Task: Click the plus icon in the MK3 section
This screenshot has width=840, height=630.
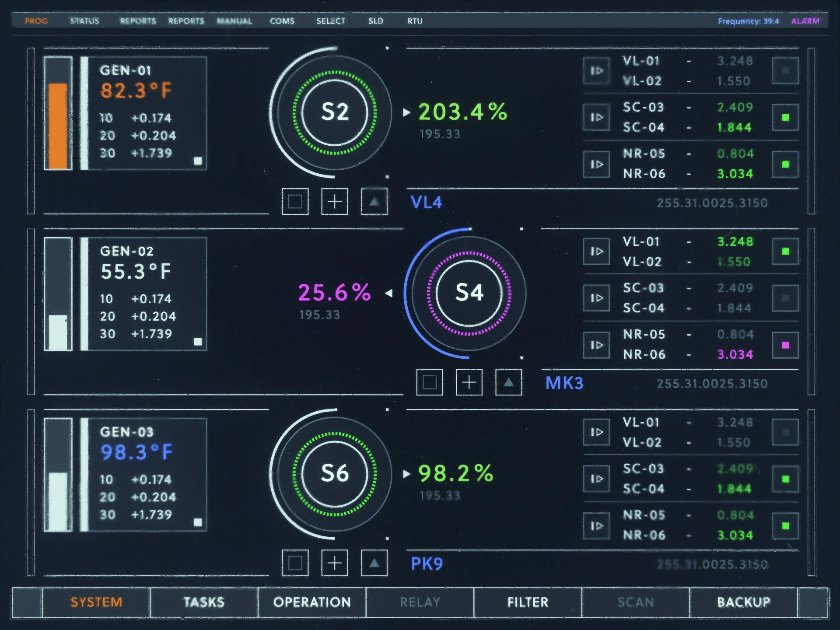Action: 469,382
